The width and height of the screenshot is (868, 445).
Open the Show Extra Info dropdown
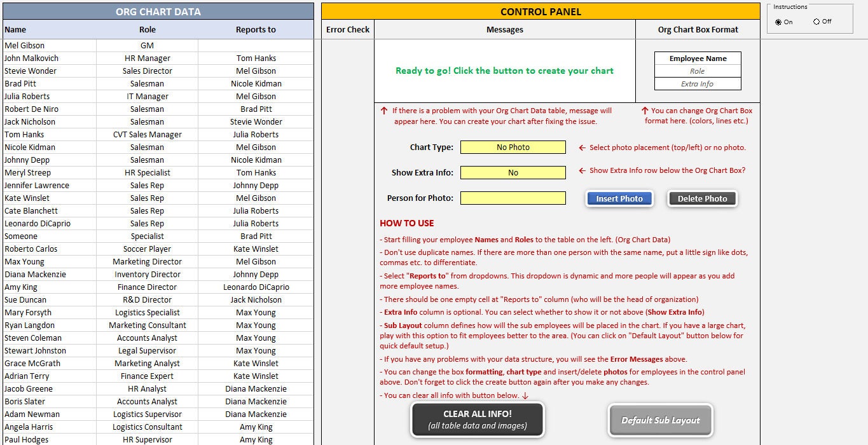[x=513, y=172]
